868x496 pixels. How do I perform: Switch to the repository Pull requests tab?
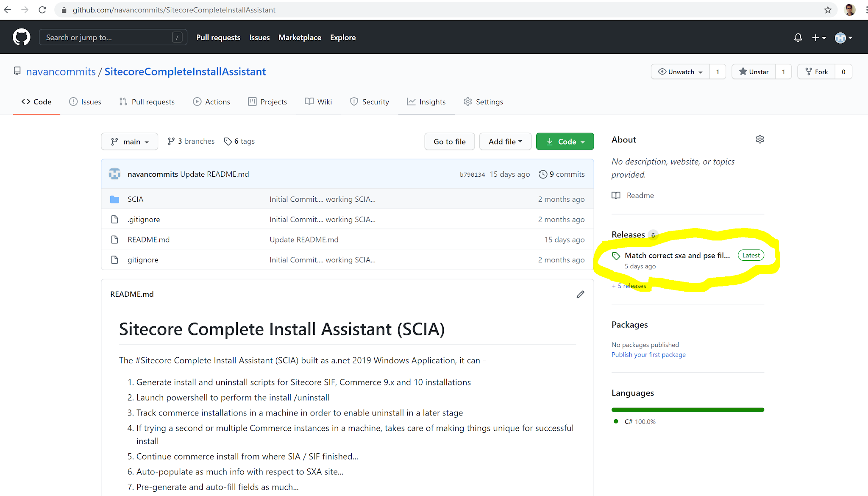tap(147, 102)
